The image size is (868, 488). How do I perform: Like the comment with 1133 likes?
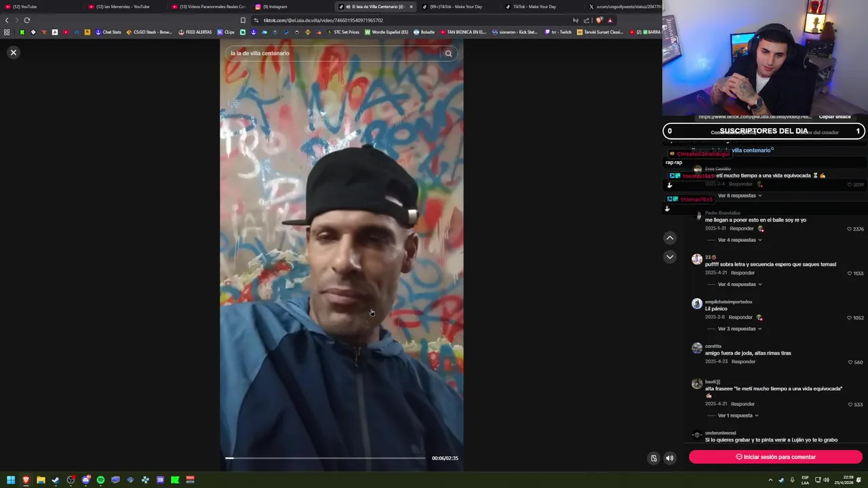[850, 273]
